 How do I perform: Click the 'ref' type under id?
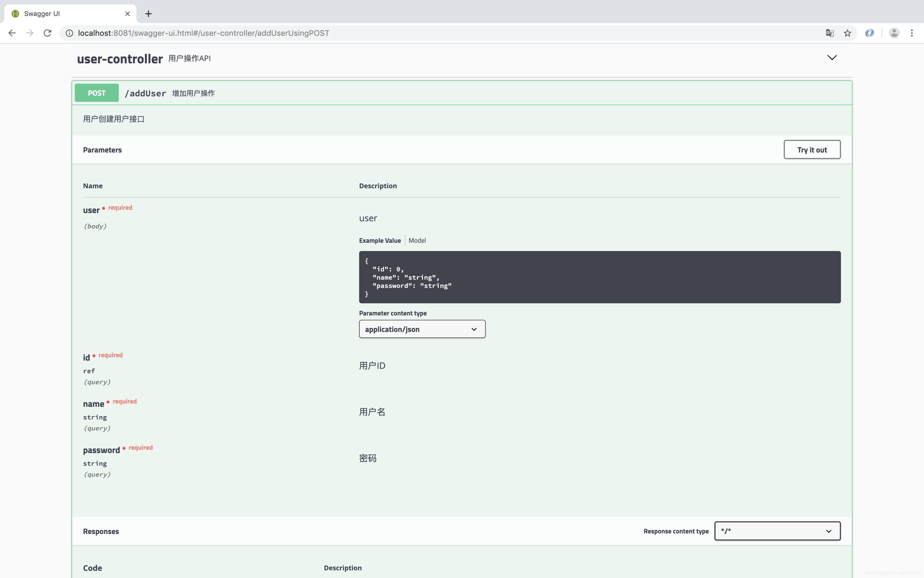click(x=89, y=371)
